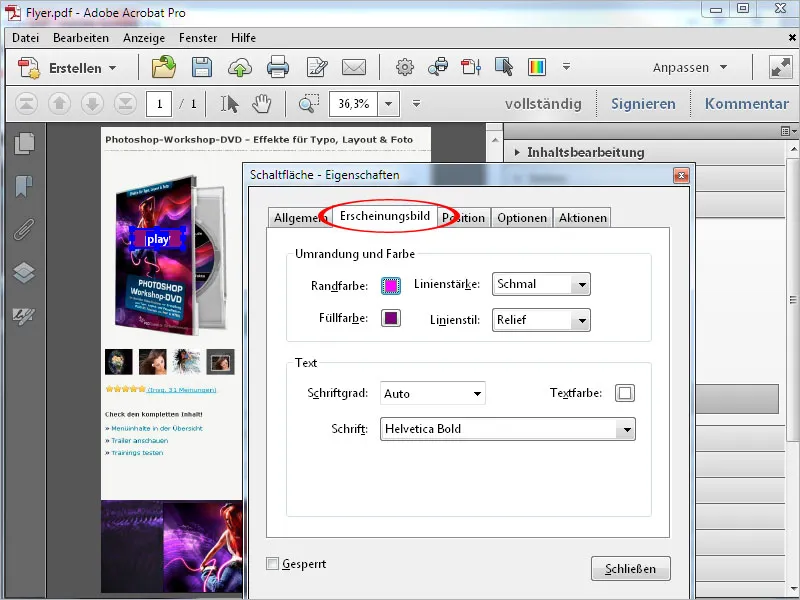Select the object selection arrow icon
This screenshot has width=800, height=600.
click(x=504, y=67)
